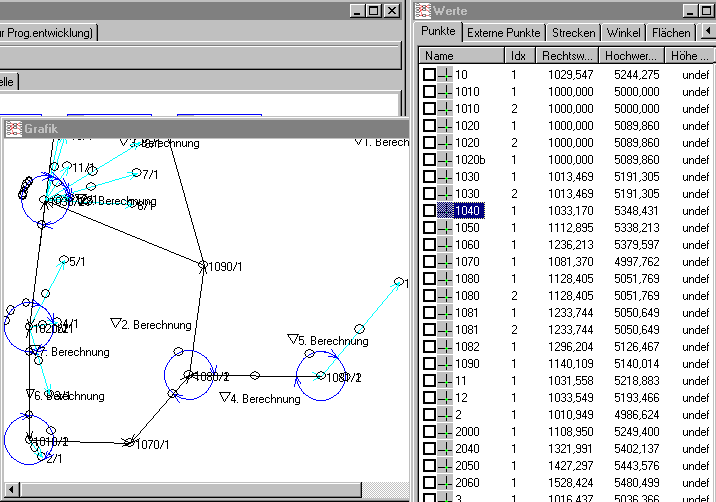Click the Prog.entwicklung) tab in background window
Viewport: 716px width, 502px height.
coord(48,33)
